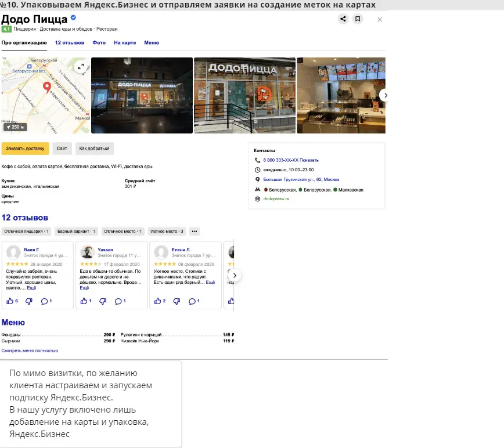Click the Сайт button
The height and width of the screenshot is (448, 504).
tap(62, 149)
